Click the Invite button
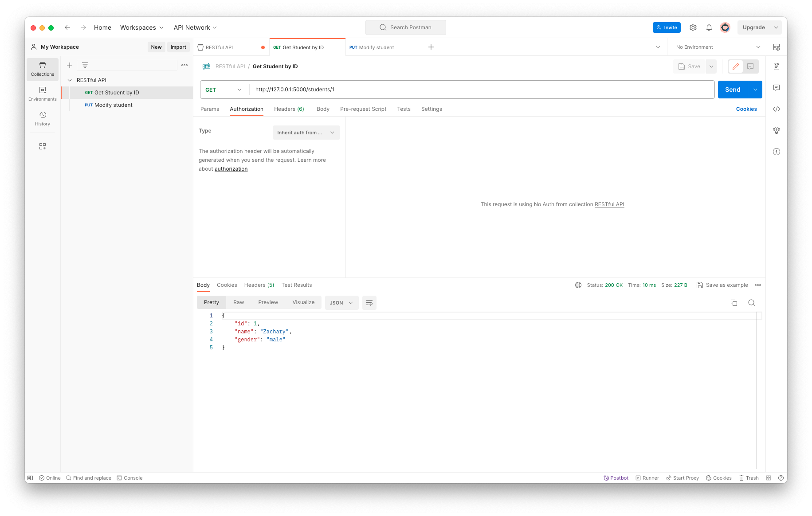The height and width of the screenshot is (516, 812). tap(667, 27)
